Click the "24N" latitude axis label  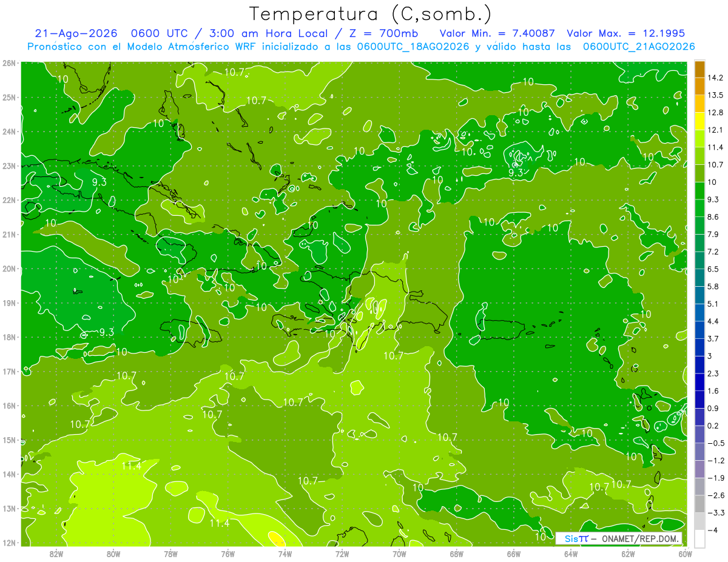8,132
